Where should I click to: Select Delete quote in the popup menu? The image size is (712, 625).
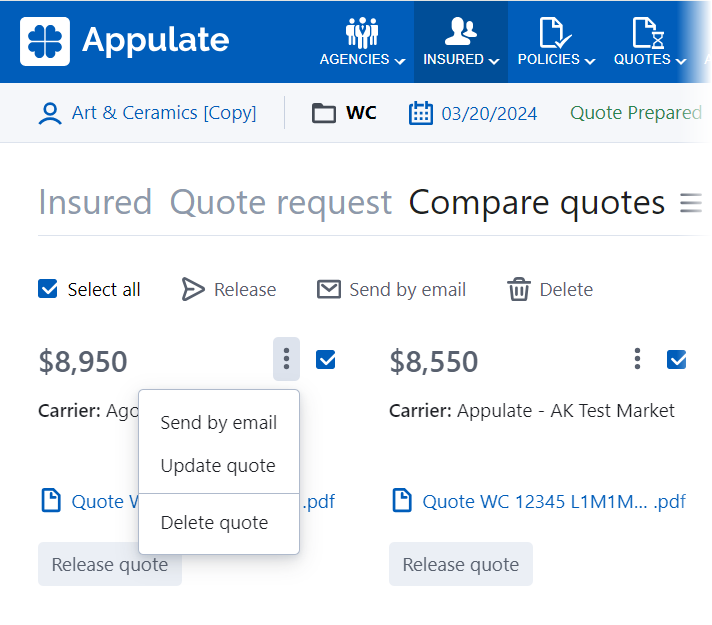(x=214, y=523)
